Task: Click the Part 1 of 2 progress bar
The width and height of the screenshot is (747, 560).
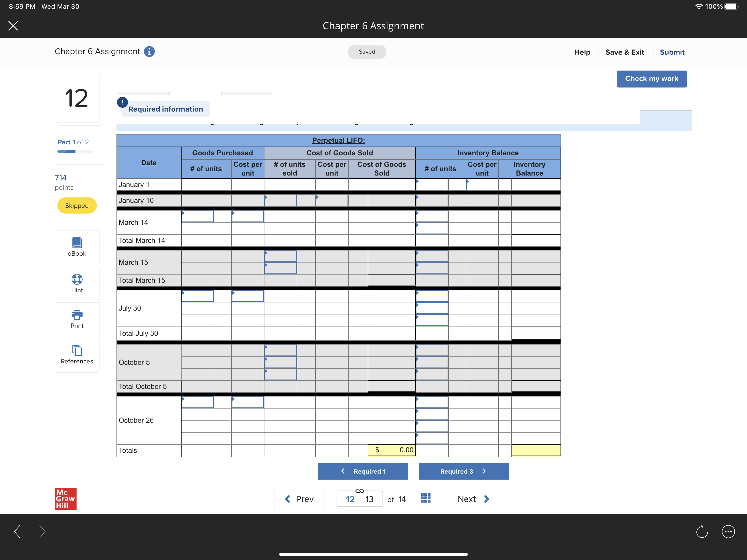Action: [75, 152]
